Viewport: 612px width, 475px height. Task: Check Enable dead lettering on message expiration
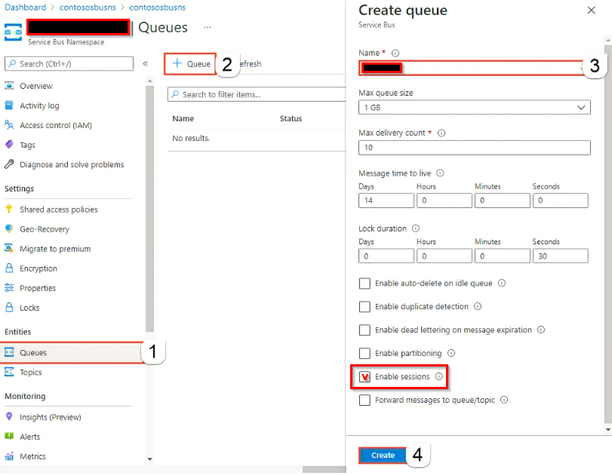[x=365, y=330]
